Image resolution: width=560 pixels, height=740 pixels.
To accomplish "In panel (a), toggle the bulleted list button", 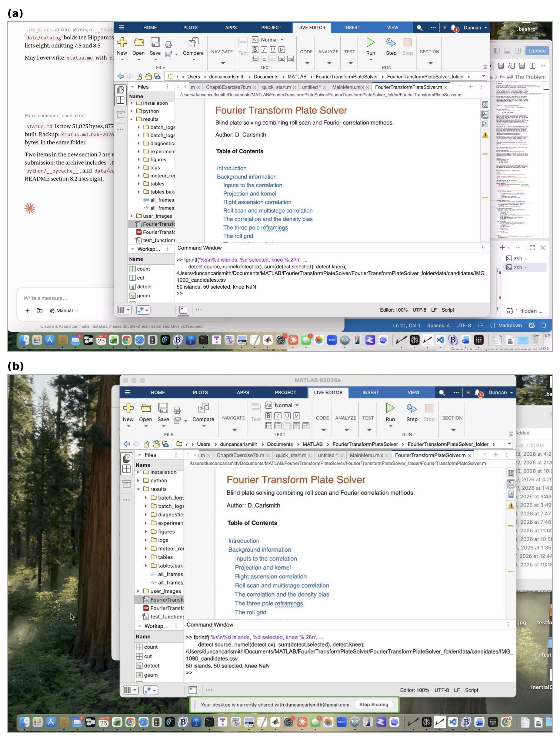I will tap(255, 59).
